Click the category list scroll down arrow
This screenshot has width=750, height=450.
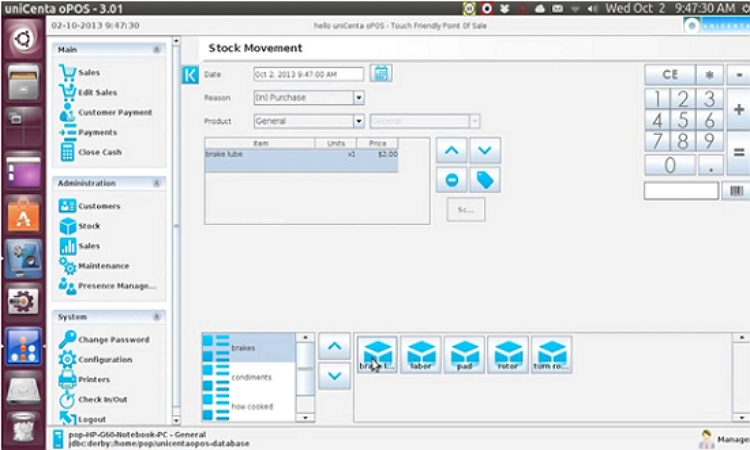(x=305, y=417)
